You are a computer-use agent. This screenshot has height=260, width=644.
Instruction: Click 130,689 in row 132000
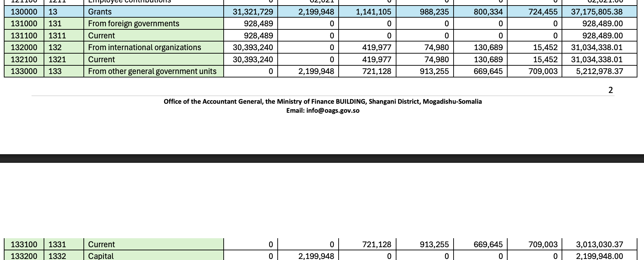[488, 47]
